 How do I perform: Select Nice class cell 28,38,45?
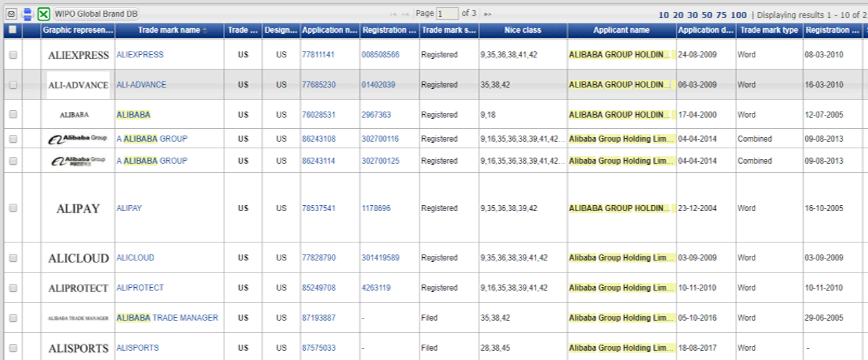pos(523,348)
